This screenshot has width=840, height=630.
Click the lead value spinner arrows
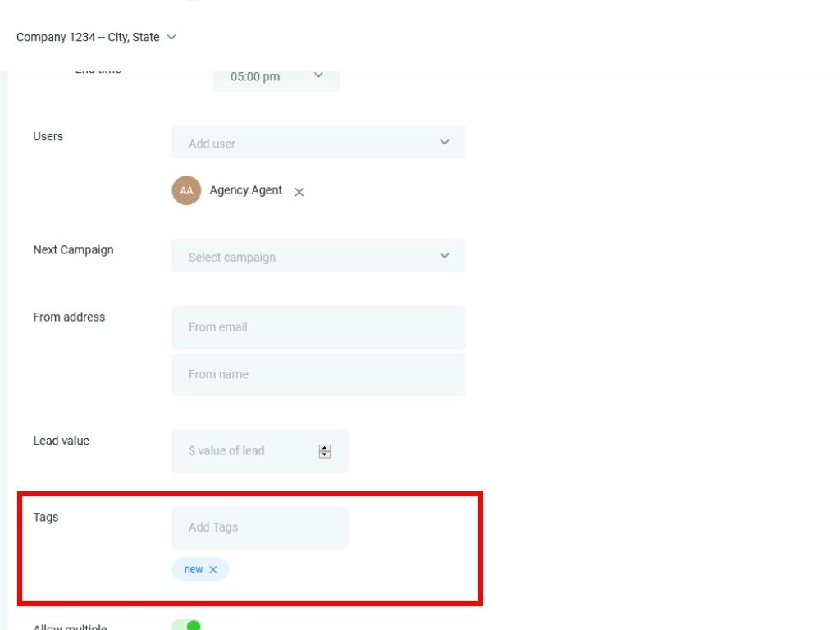pos(325,451)
